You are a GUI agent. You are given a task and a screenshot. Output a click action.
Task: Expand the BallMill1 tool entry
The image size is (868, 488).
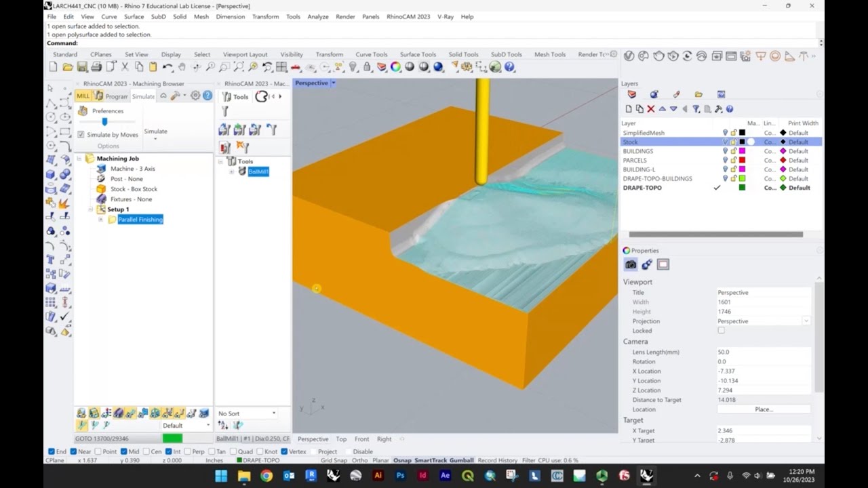click(x=231, y=171)
